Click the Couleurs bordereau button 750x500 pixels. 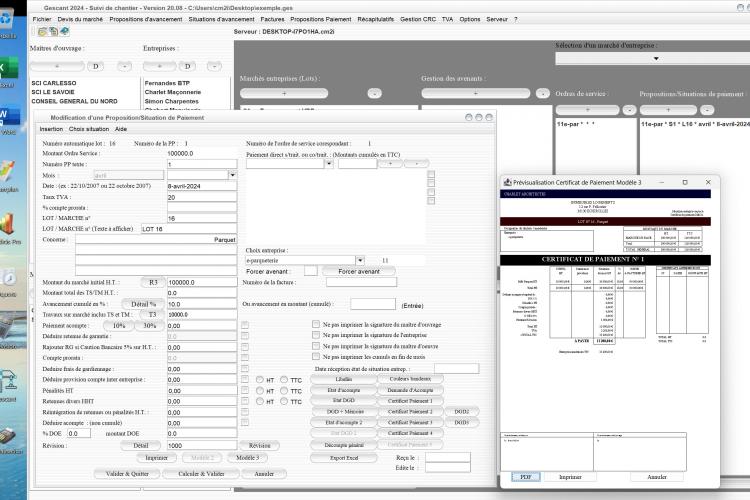[x=410, y=379]
